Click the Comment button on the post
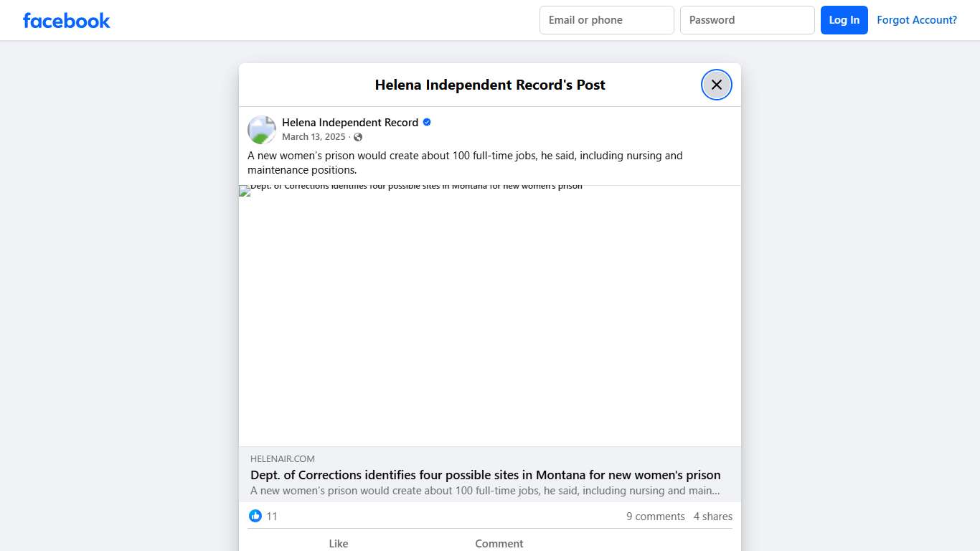Image resolution: width=980 pixels, height=551 pixels. [499, 543]
